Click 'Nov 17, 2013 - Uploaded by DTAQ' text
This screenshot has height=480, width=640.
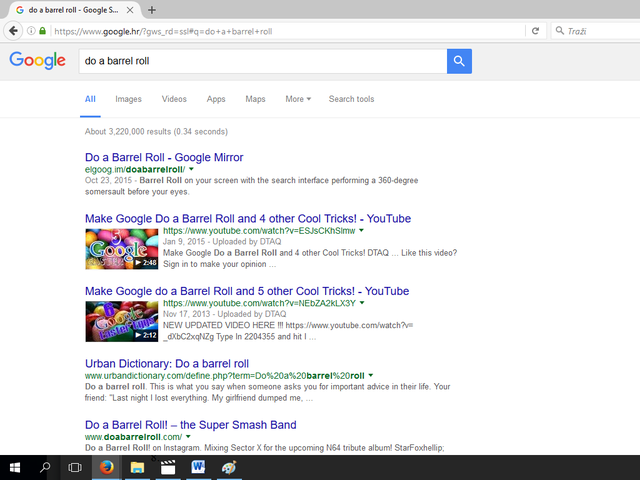click(224, 314)
